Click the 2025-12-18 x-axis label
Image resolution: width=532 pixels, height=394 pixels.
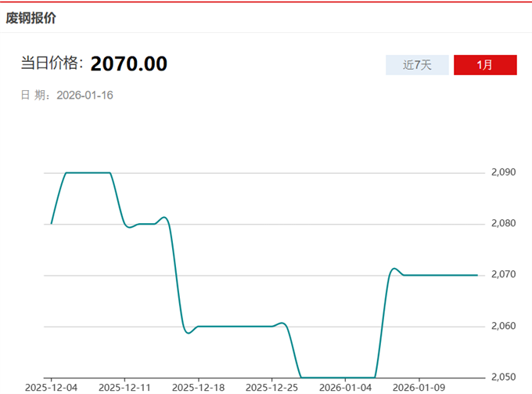click(198, 387)
